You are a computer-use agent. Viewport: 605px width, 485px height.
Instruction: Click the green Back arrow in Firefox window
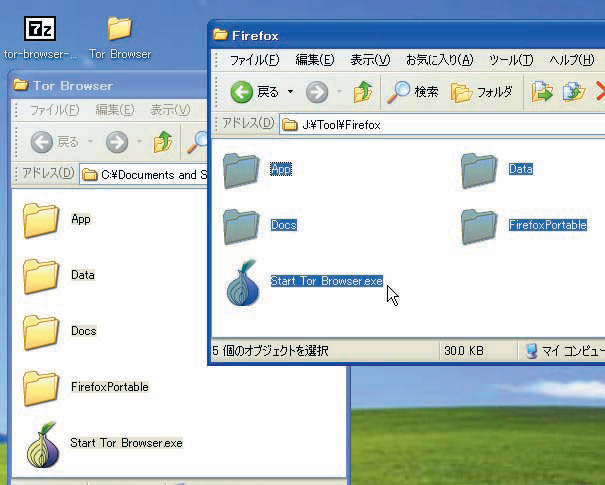(242, 92)
